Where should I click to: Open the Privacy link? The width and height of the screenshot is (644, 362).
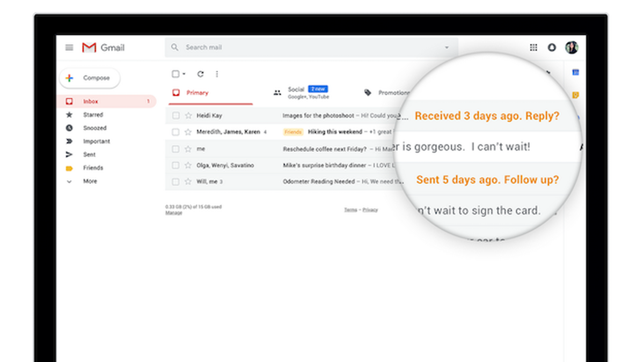[370, 210]
